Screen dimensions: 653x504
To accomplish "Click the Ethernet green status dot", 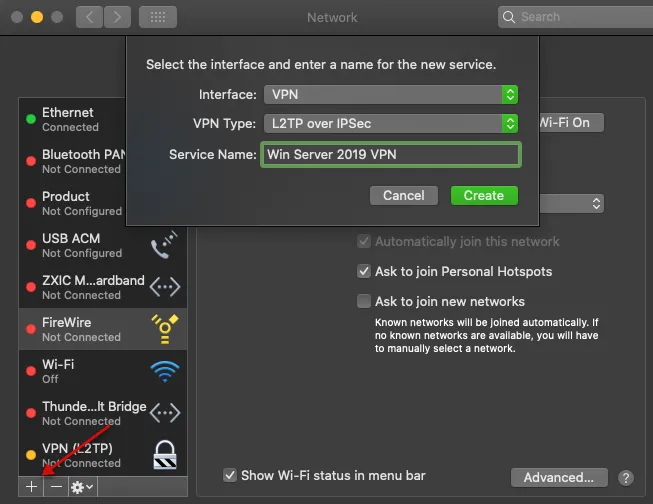I will [31, 119].
